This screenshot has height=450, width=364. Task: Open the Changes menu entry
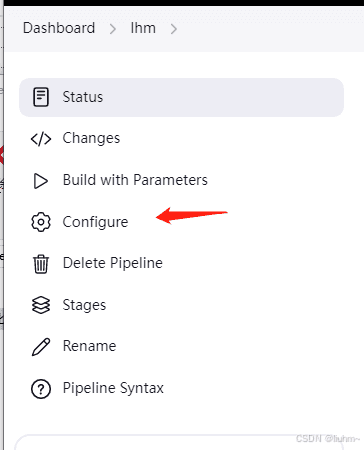pyautogui.click(x=91, y=138)
